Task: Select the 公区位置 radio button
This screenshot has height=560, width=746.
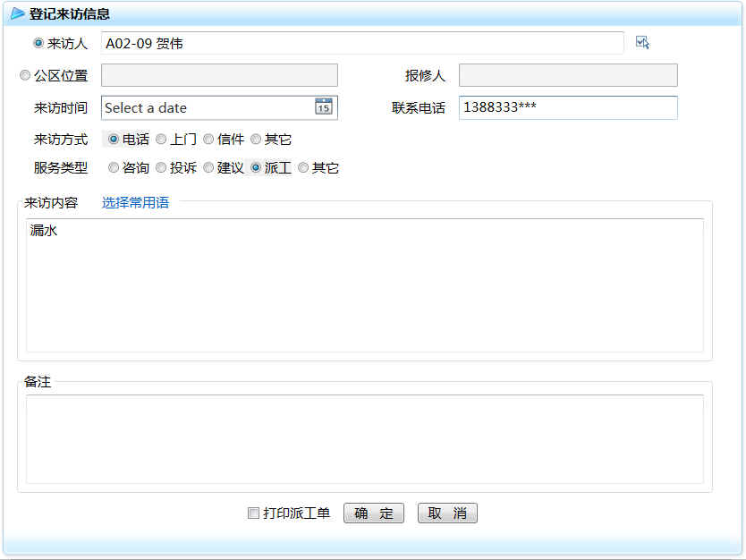Action: tap(25, 75)
